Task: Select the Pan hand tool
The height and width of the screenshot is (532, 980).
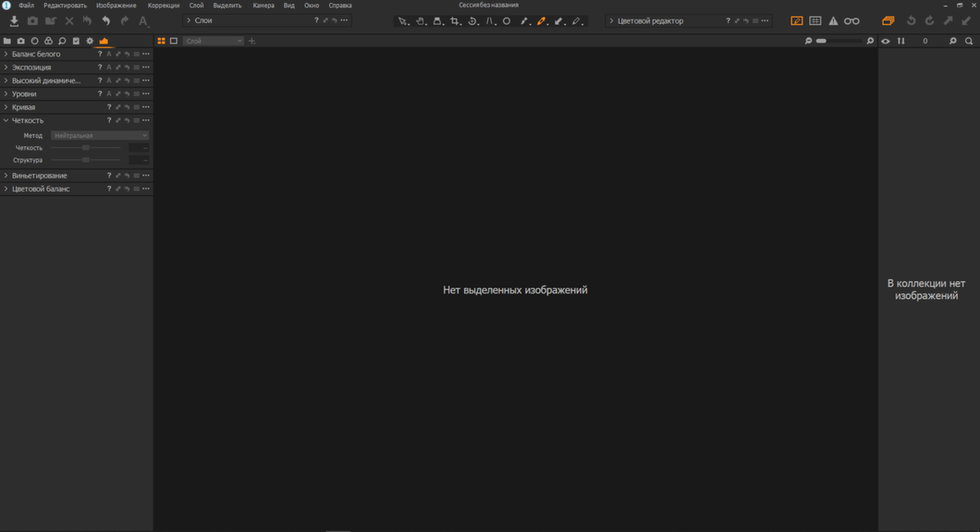Action: point(421,20)
